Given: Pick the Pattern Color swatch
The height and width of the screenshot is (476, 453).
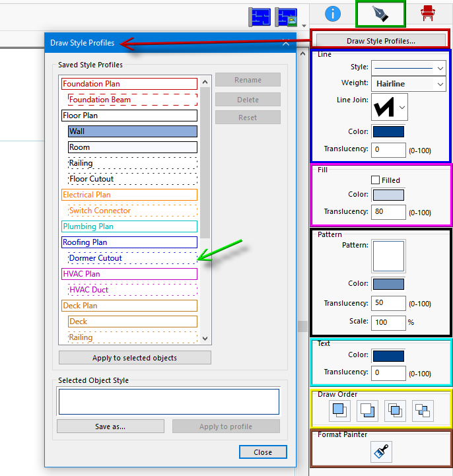Looking at the screenshot, I should 388,284.
